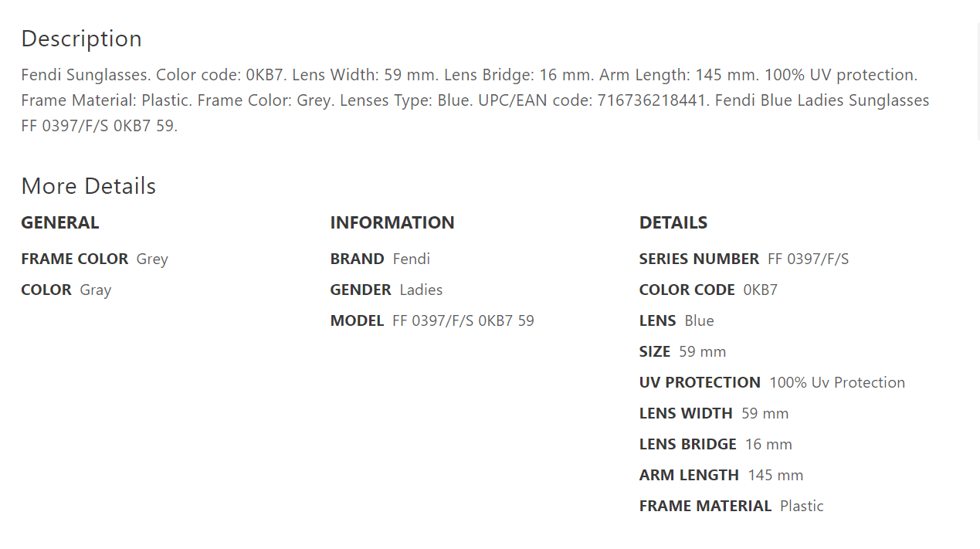Click the Description heading
This screenshot has height=549, width=980.
click(x=81, y=39)
